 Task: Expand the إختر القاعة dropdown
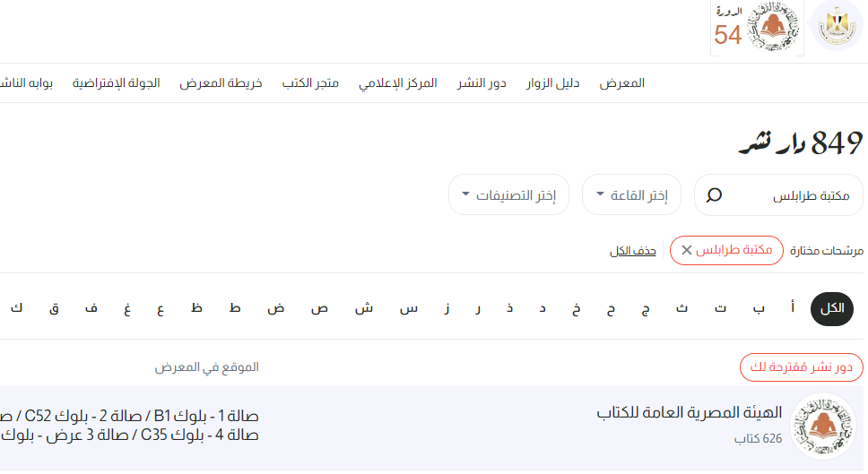click(631, 194)
